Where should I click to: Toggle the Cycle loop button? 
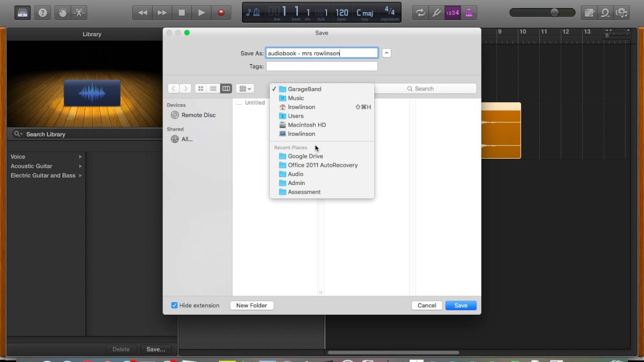tap(420, 13)
